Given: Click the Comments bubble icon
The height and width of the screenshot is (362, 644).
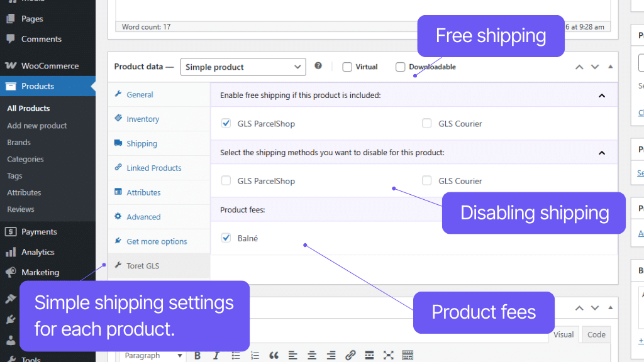Looking at the screenshot, I should [x=11, y=38].
